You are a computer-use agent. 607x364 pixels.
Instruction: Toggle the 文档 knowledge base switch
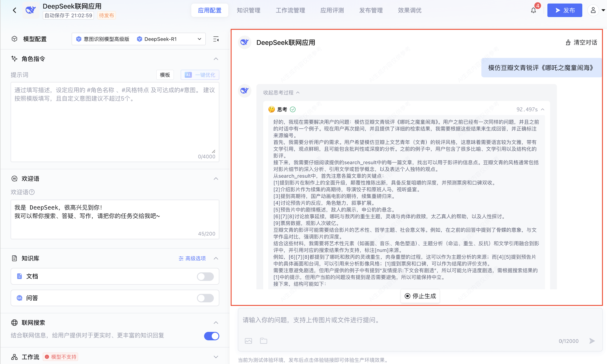coord(205,277)
